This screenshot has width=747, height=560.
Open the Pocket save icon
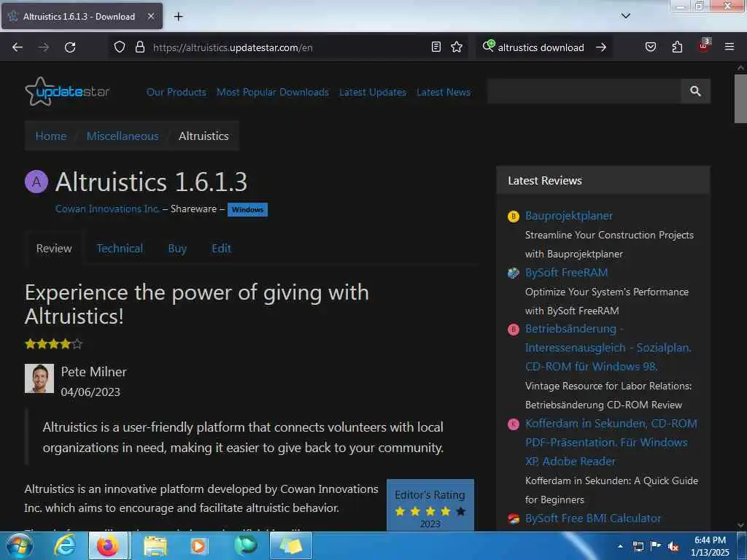(x=650, y=47)
